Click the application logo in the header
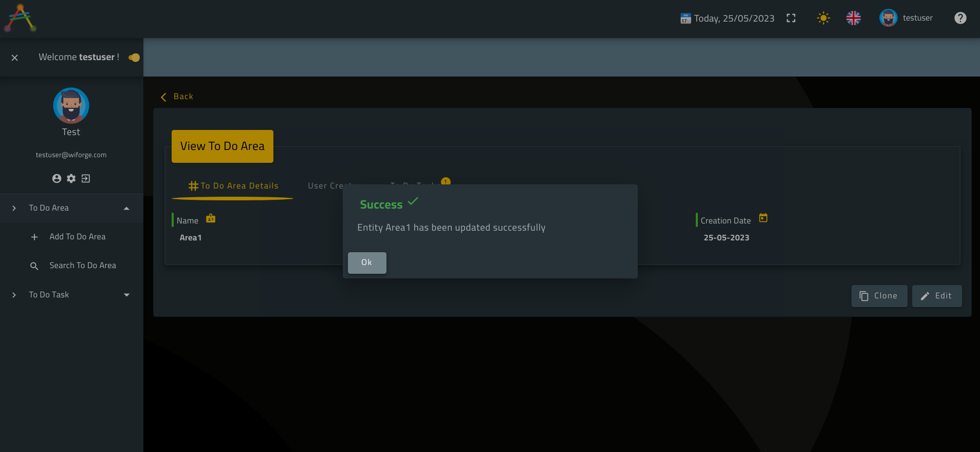 point(20,18)
